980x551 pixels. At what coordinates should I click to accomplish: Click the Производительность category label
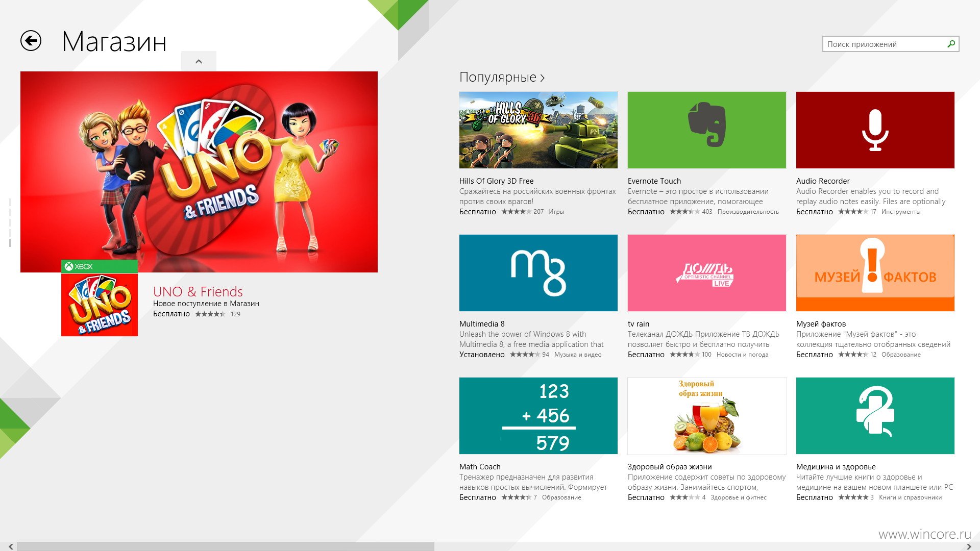(x=748, y=211)
